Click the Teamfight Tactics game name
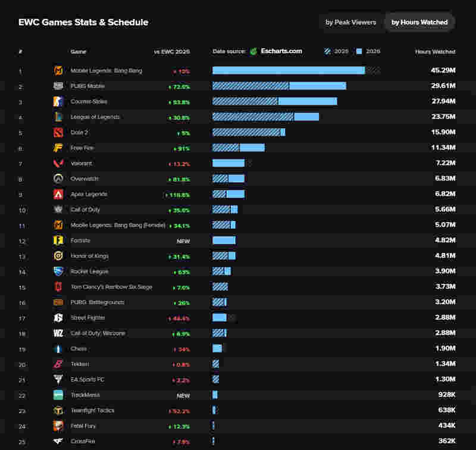 (92, 411)
